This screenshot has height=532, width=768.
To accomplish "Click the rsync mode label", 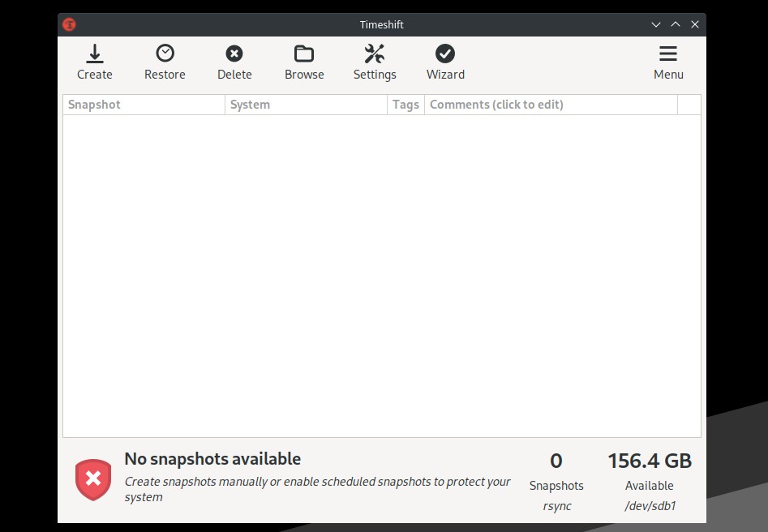I will 557,507.
